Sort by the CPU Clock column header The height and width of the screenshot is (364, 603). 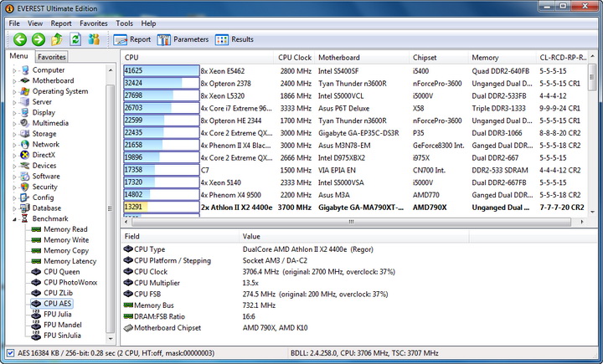click(295, 58)
